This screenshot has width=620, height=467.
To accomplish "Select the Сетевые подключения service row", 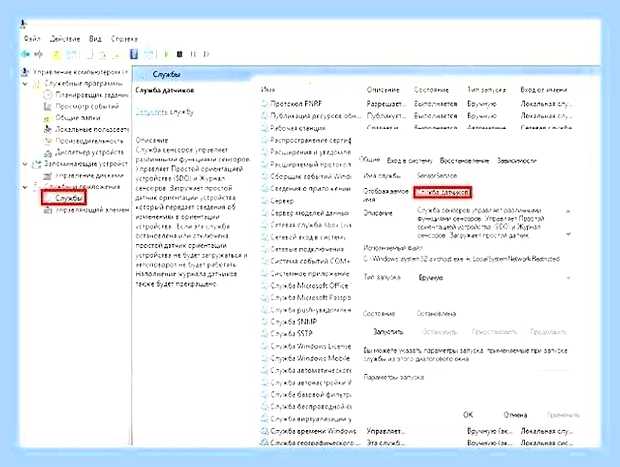I will pyautogui.click(x=307, y=249).
